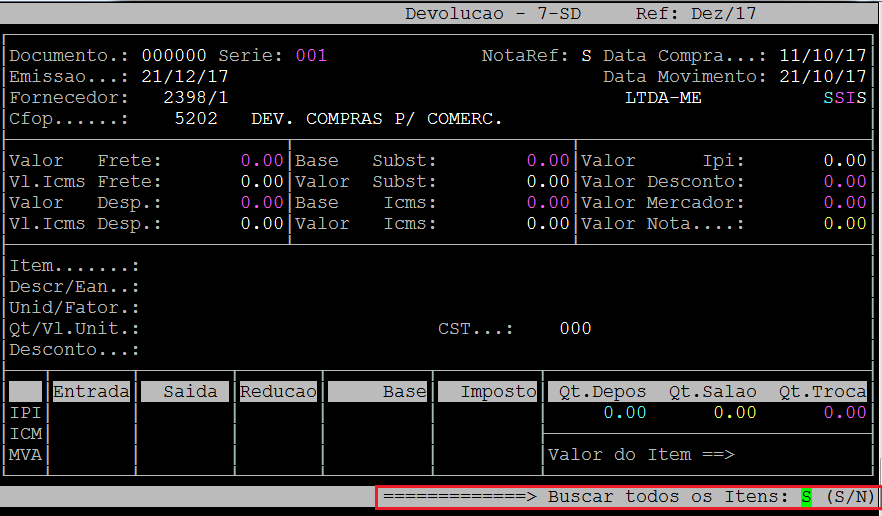Image resolution: width=882 pixels, height=516 pixels.
Task: Select the CST value 000
Action: click(575, 329)
